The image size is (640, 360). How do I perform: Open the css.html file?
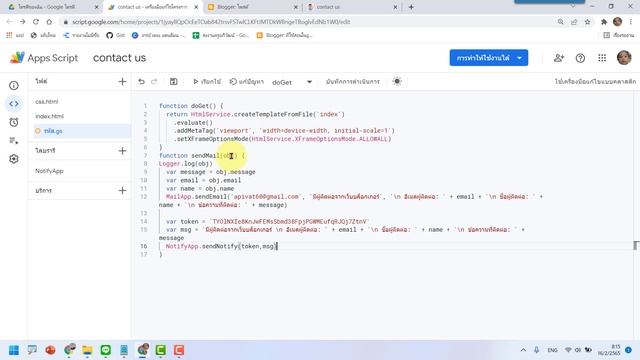point(47,101)
